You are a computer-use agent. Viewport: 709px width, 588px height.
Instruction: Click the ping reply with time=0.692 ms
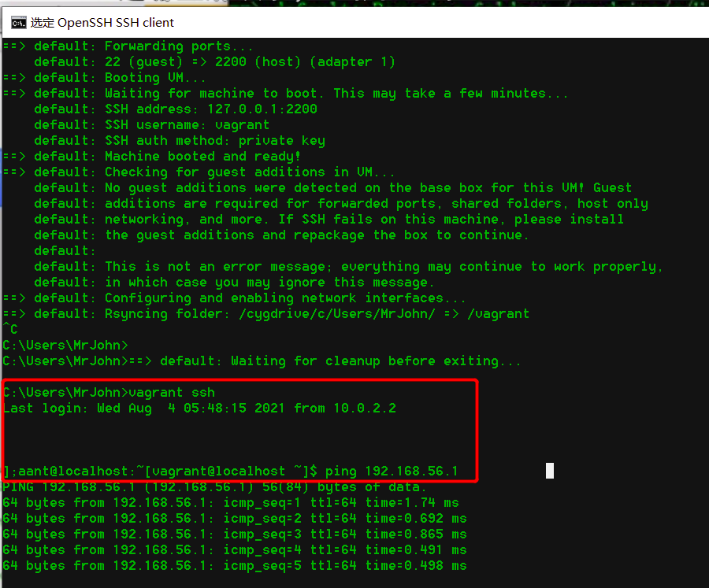point(235,519)
